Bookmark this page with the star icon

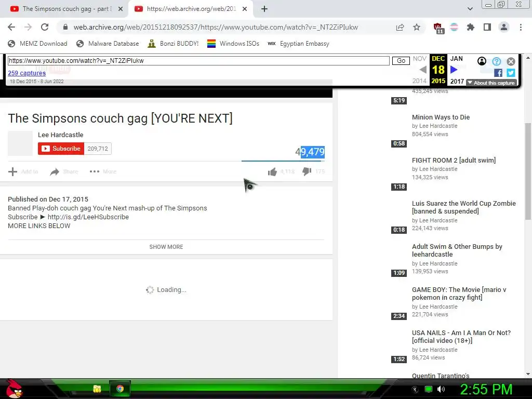coord(417,27)
